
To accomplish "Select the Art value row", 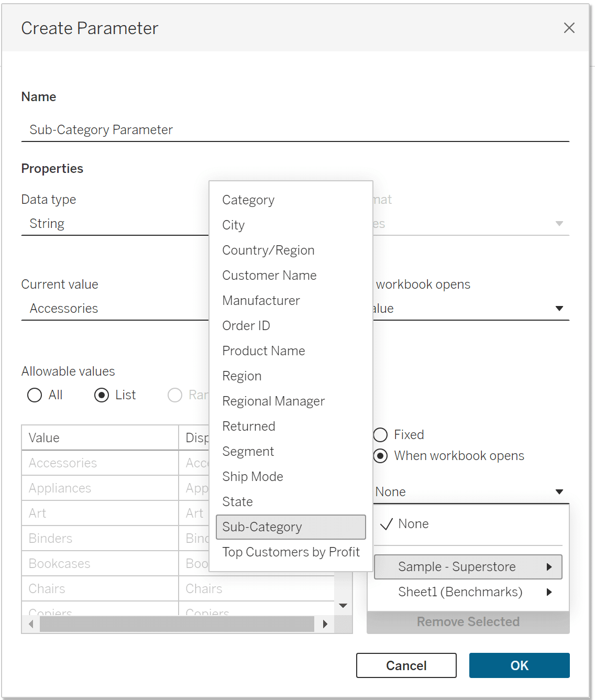I will point(100,513).
